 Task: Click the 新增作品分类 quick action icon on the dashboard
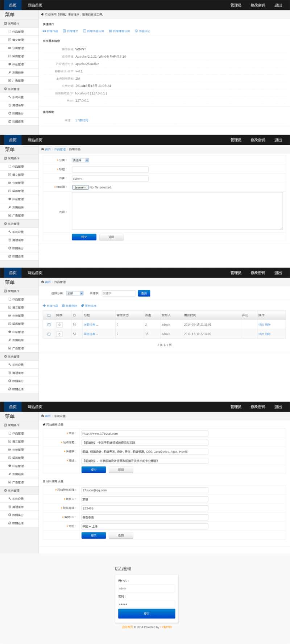[84, 31]
